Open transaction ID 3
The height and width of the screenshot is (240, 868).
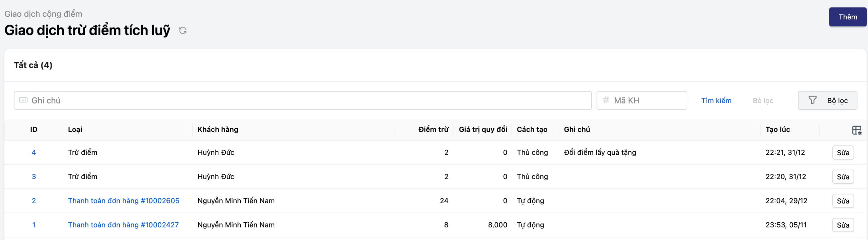click(x=34, y=177)
